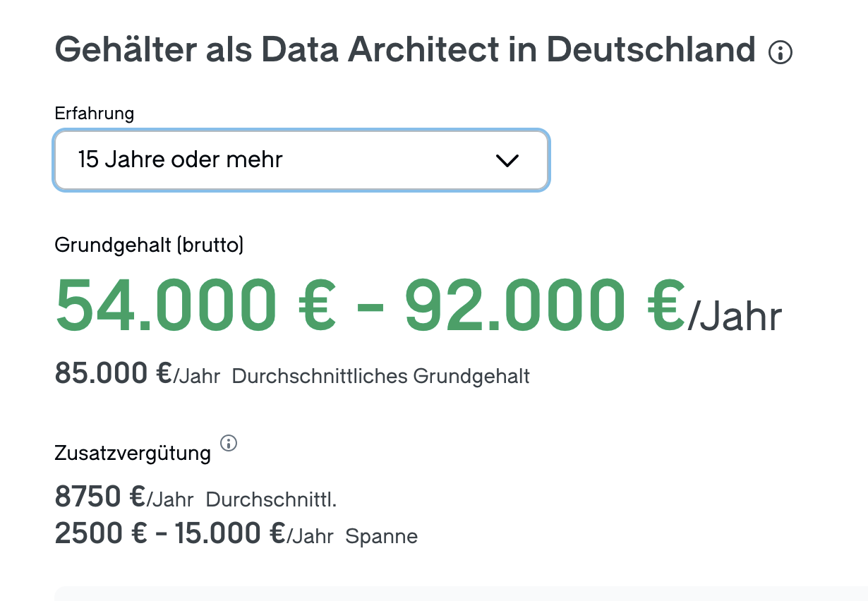Click the dropdown showing current experience level
The image size is (868, 601).
click(x=301, y=160)
